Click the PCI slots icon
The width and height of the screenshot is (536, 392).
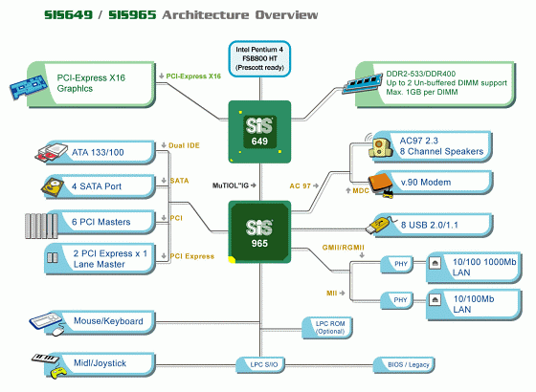tap(41, 226)
